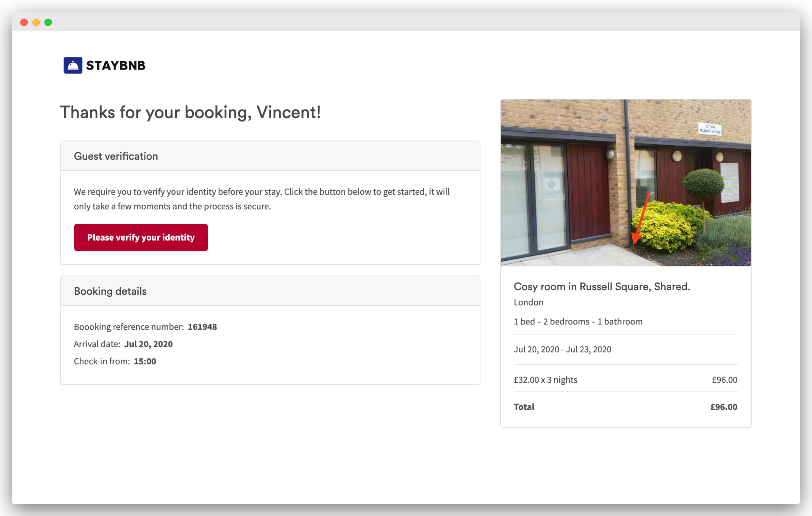The image size is (812, 516).
Task: Select the Booking details panel header
Action: click(x=270, y=291)
